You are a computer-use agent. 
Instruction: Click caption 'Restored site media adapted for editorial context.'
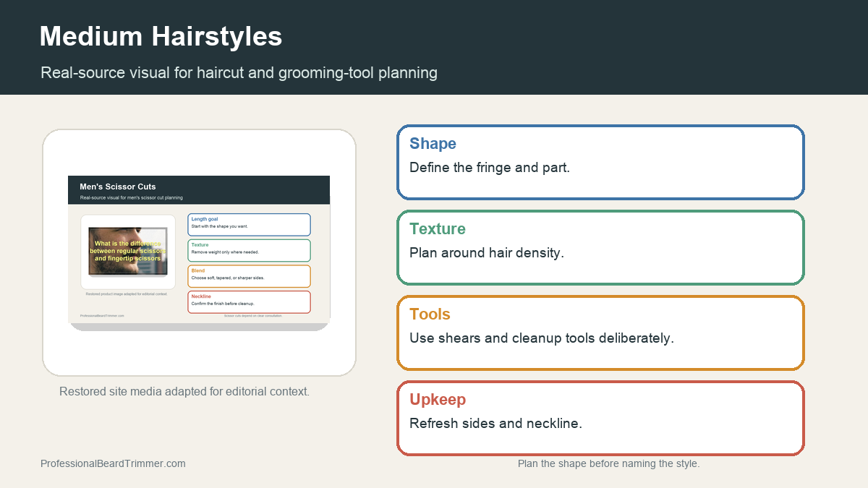pos(184,391)
